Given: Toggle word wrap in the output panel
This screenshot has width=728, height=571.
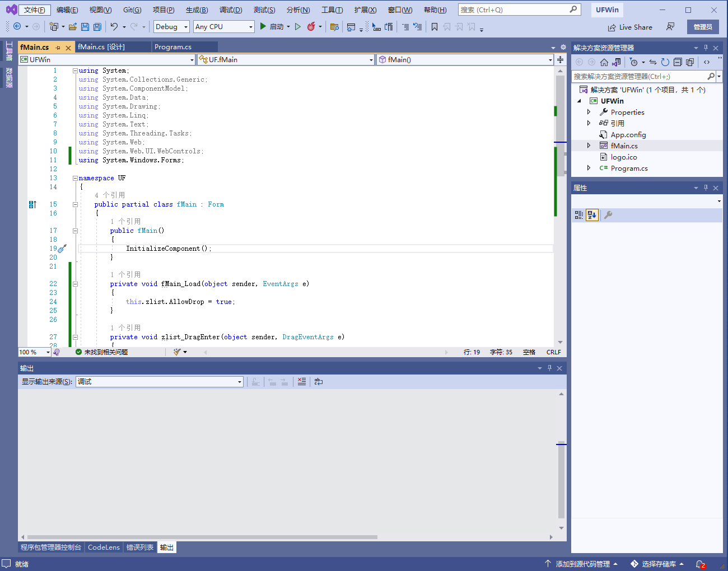Looking at the screenshot, I should point(319,382).
